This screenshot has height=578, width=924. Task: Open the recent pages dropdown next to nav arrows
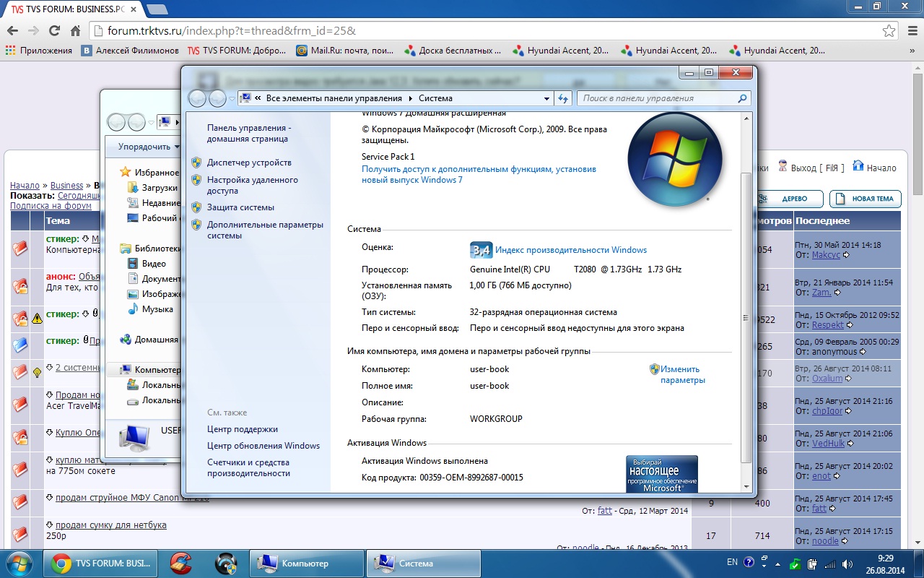(x=232, y=98)
